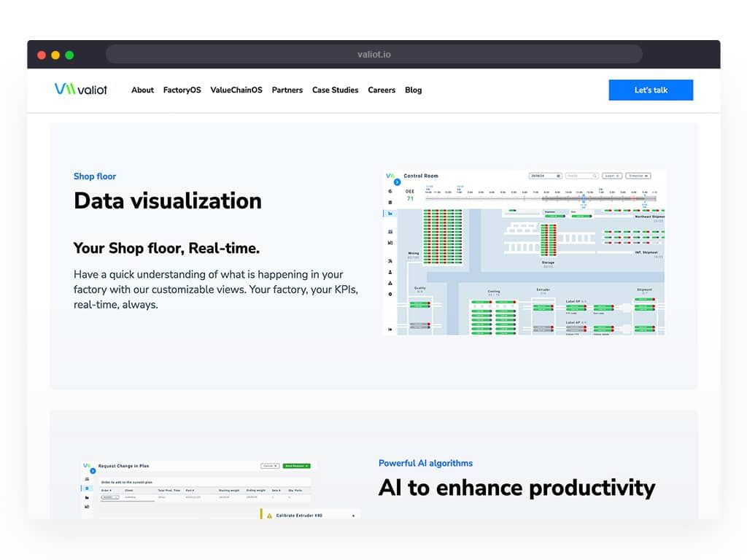
Task: Click the Valiot logo in the navbar
Action: point(81,89)
